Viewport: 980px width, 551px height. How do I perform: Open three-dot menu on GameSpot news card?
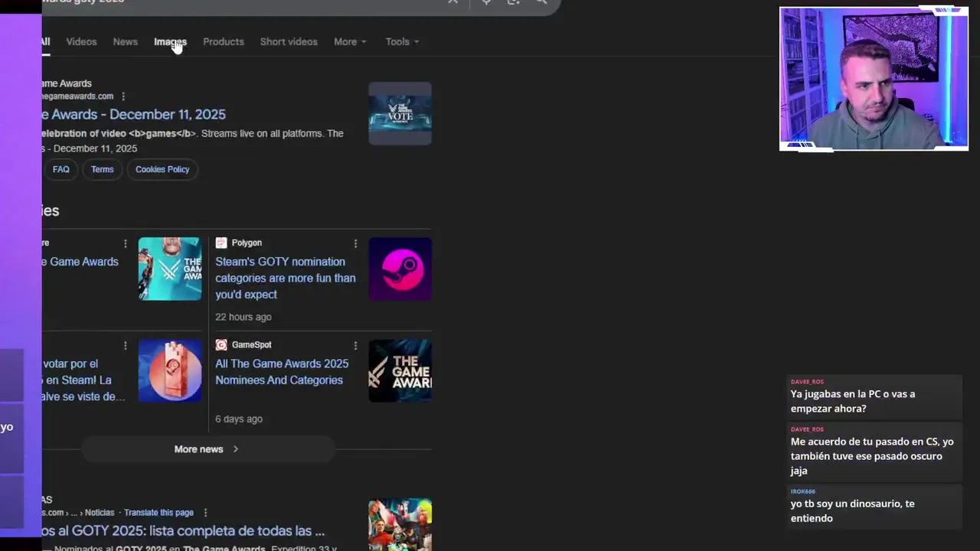click(355, 346)
